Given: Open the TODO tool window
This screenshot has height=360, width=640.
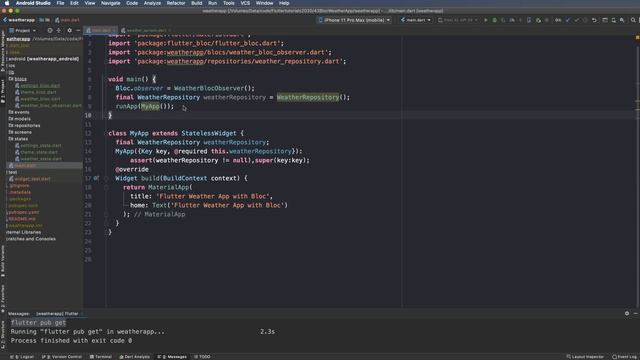Looking at the screenshot, I should [x=202, y=357].
